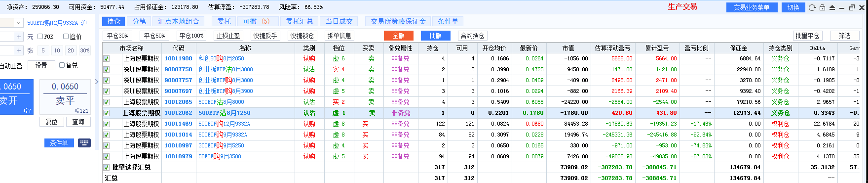Click the blue 条件单 button under 复位
The image size is (868, 183).
[59, 143]
